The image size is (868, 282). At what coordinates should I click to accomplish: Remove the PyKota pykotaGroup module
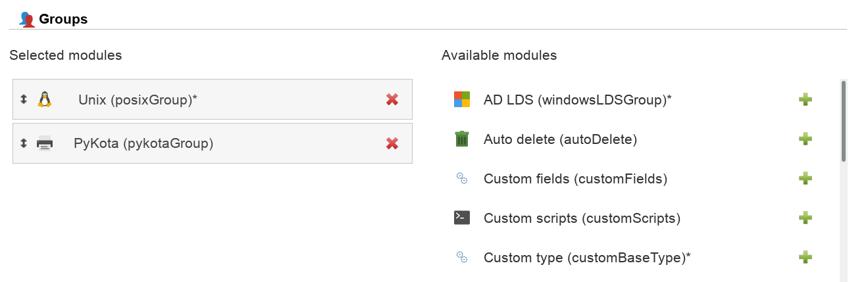tap(392, 143)
